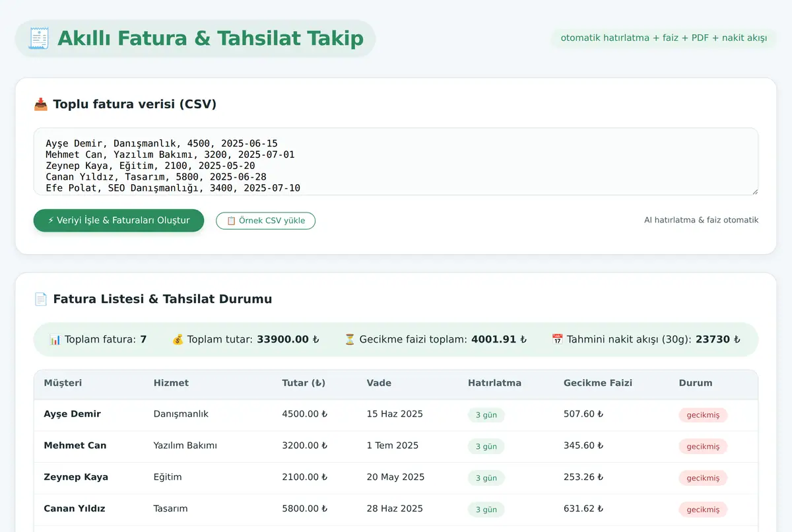Viewport: 792px width, 532px height.
Task: Click the total amount value 33900.00 ₺
Action: [288, 339]
